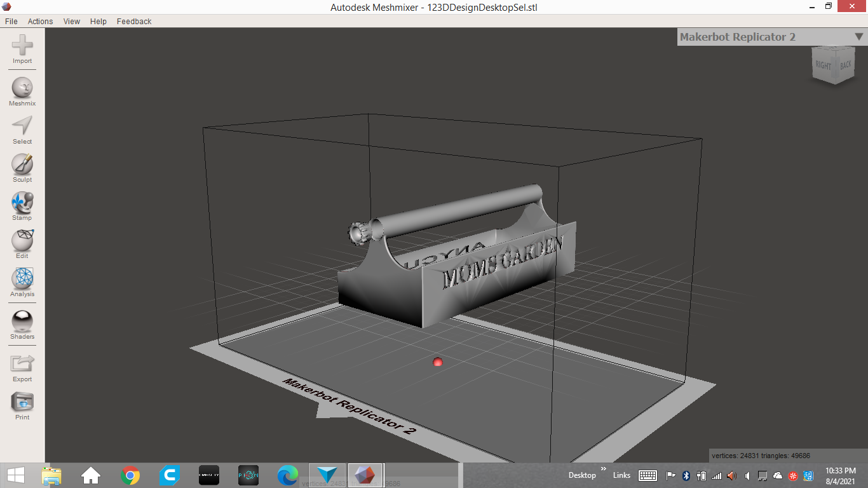Click the Print icon in sidebar
The width and height of the screenshot is (868, 488).
(22, 402)
